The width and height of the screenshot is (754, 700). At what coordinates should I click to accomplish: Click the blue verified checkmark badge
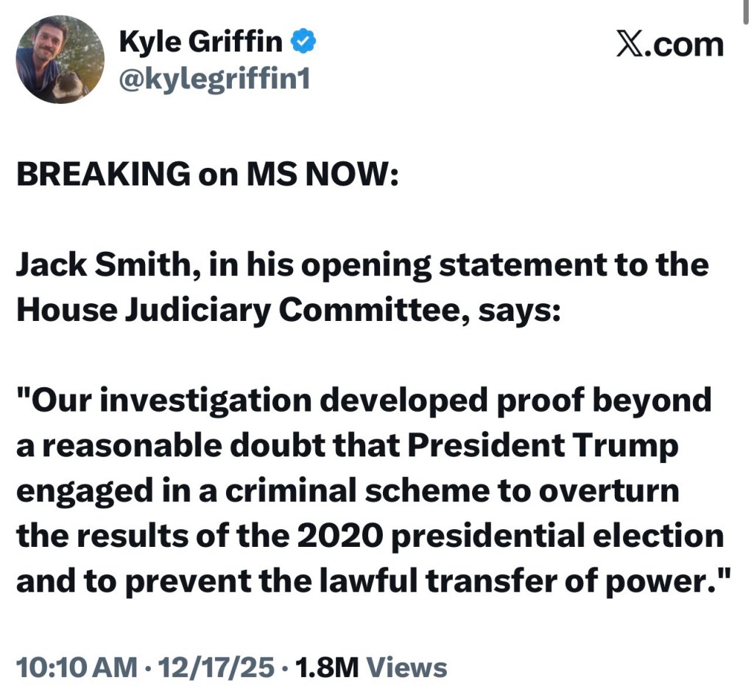point(303,43)
